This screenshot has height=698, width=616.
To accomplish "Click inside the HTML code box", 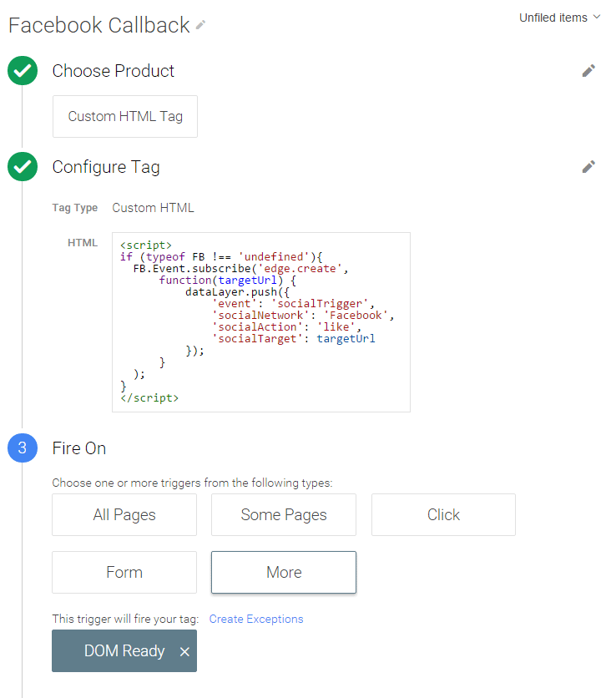I will [x=261, y=322].
